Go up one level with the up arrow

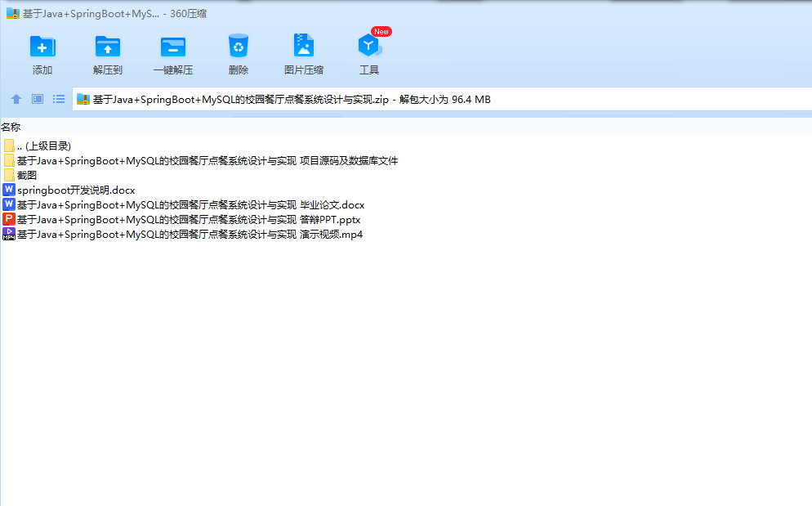(x=16, y=99)
